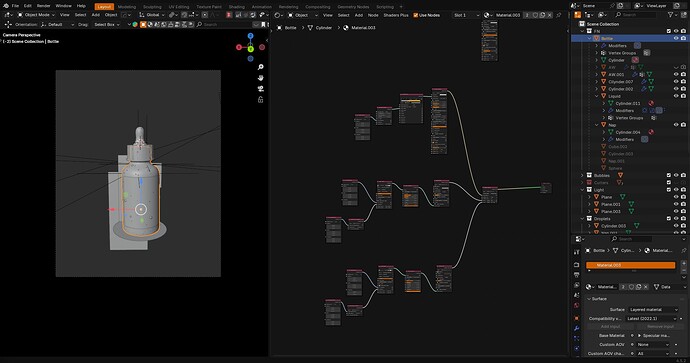
Task: Select Plane.003 in the outliner
Action: point(611,212)
